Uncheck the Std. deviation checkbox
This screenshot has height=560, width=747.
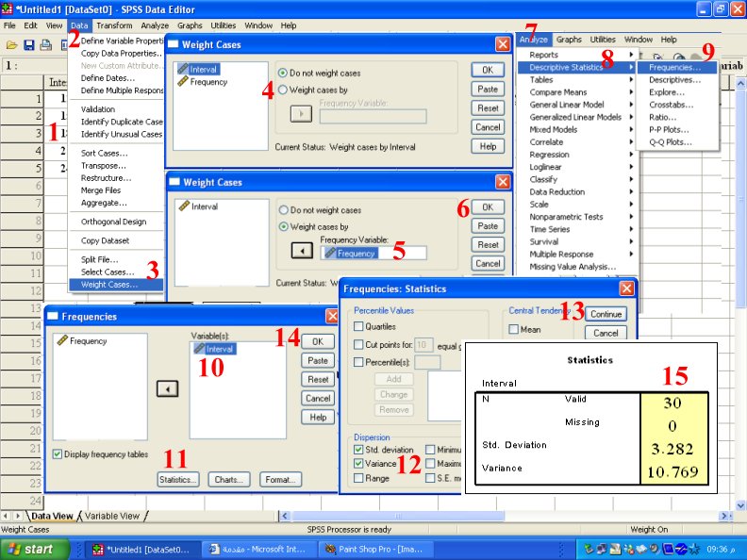(358, 450)
